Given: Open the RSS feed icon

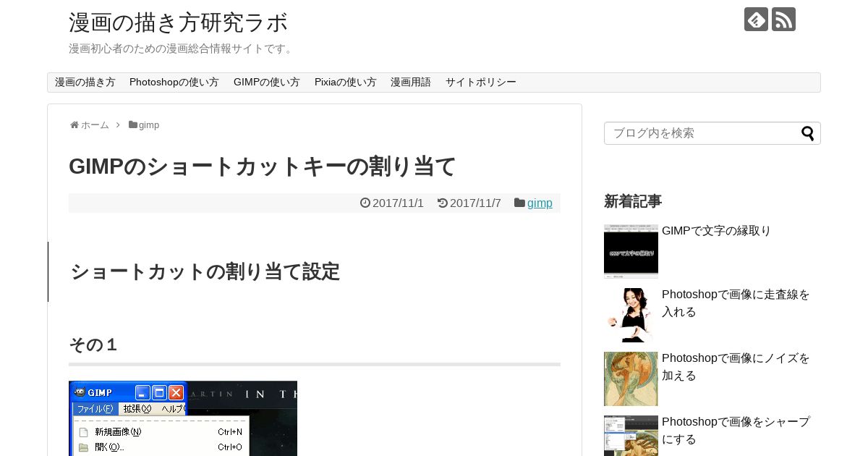Looking at the screenshot, I should [x=783, y=20].
